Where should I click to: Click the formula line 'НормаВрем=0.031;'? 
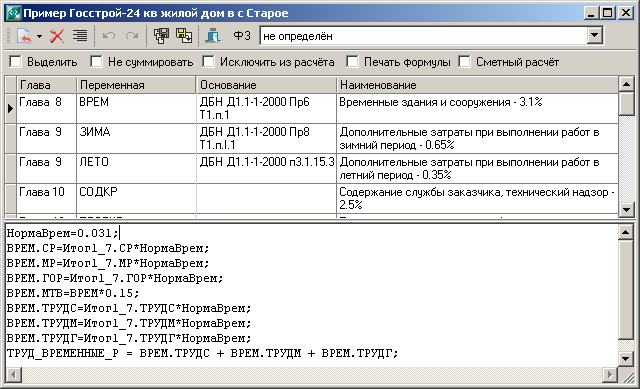pyautogui.click(x=62, y=233)
